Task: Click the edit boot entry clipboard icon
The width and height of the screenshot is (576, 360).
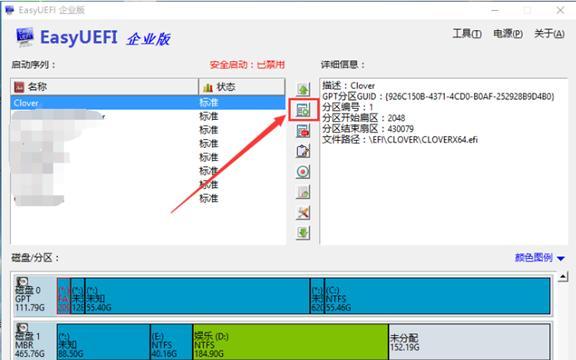Action: [303, 151]
